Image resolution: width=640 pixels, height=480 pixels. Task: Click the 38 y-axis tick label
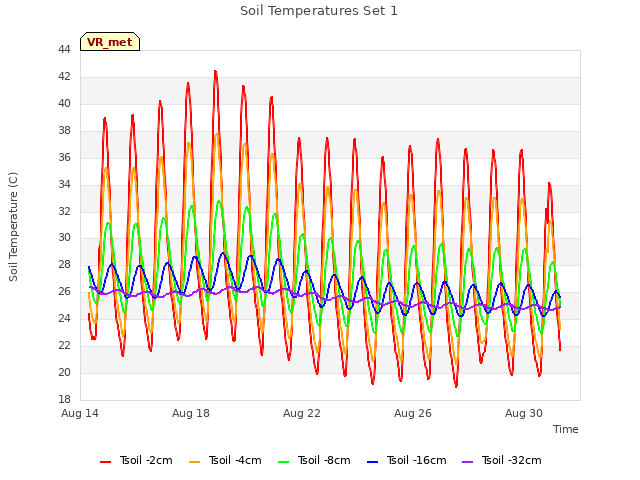click(x=64, y=130)
